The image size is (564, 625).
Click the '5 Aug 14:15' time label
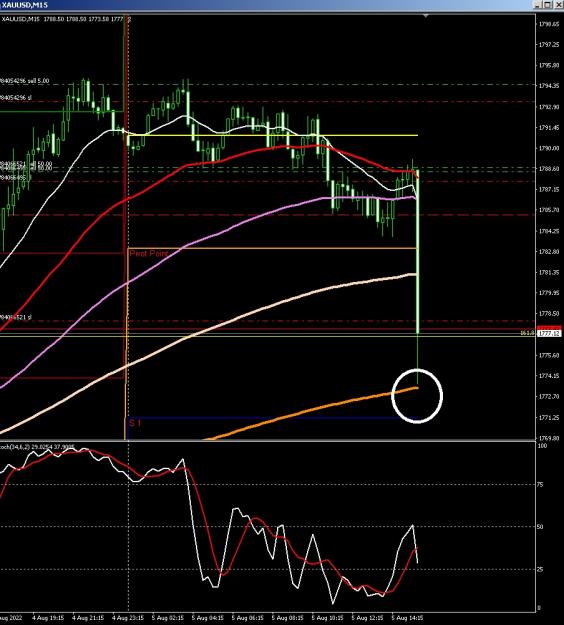click(x=407, y=618)
